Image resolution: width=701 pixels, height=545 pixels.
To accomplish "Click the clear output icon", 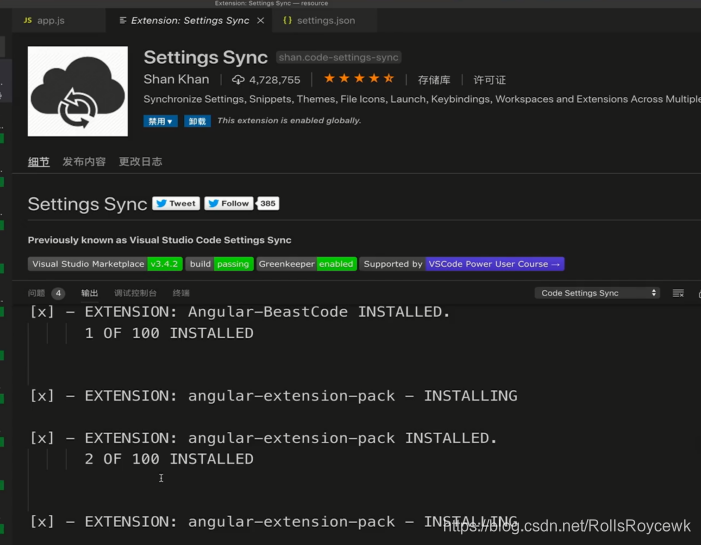I will pyautogui.click(x=678, y=293).
